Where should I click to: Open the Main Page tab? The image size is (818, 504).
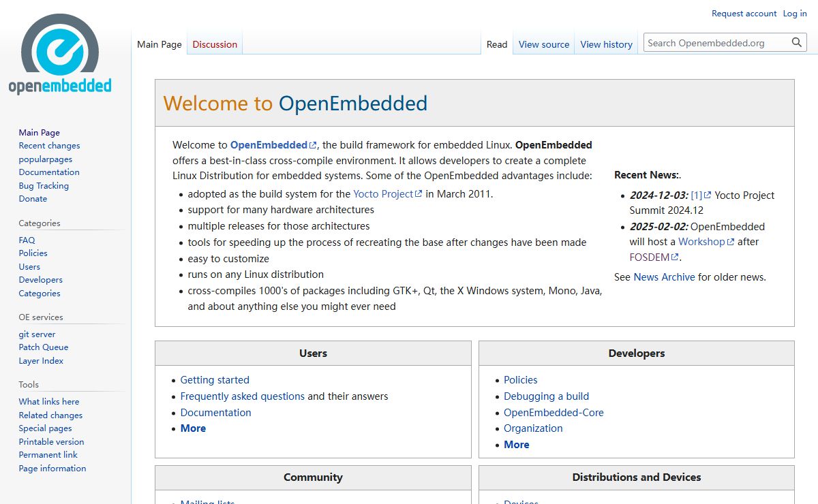click(x=160, y=44)
